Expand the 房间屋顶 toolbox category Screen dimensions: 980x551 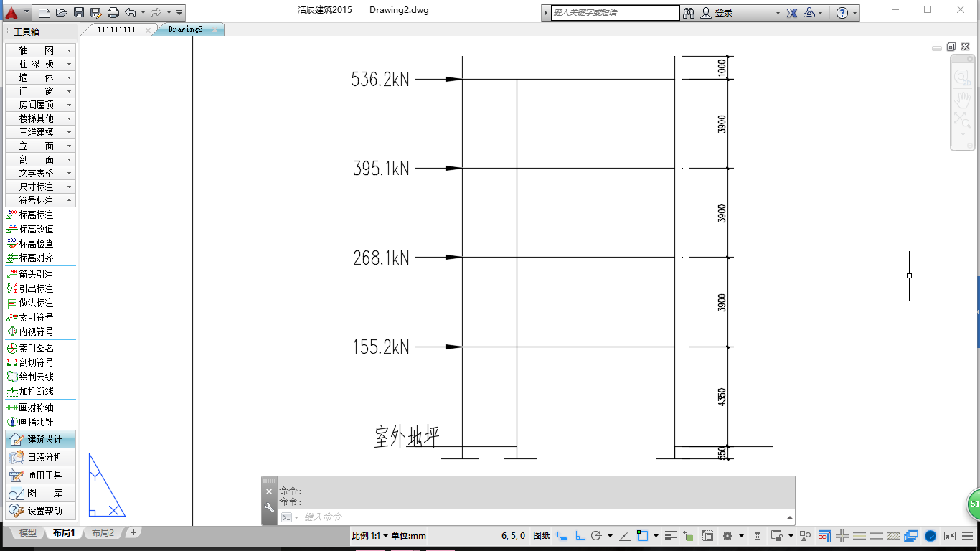[40, 105]
